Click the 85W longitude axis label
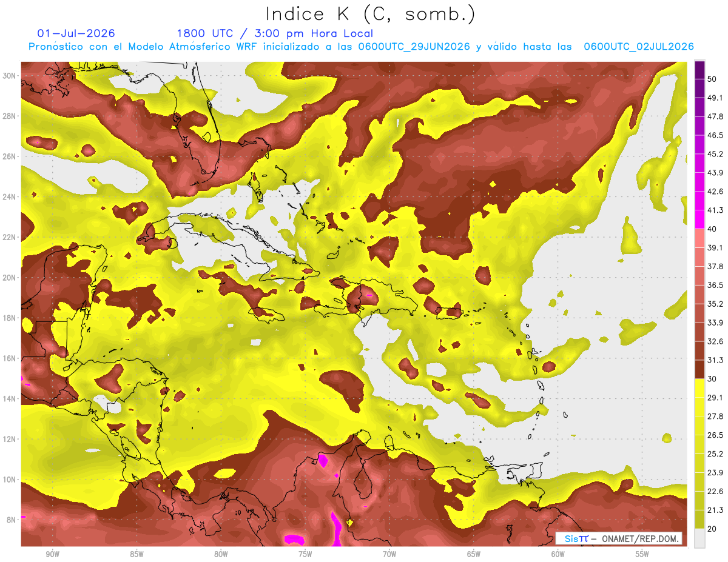The height and width of the screenshot is (562, 728). click(x=136, y=554)
